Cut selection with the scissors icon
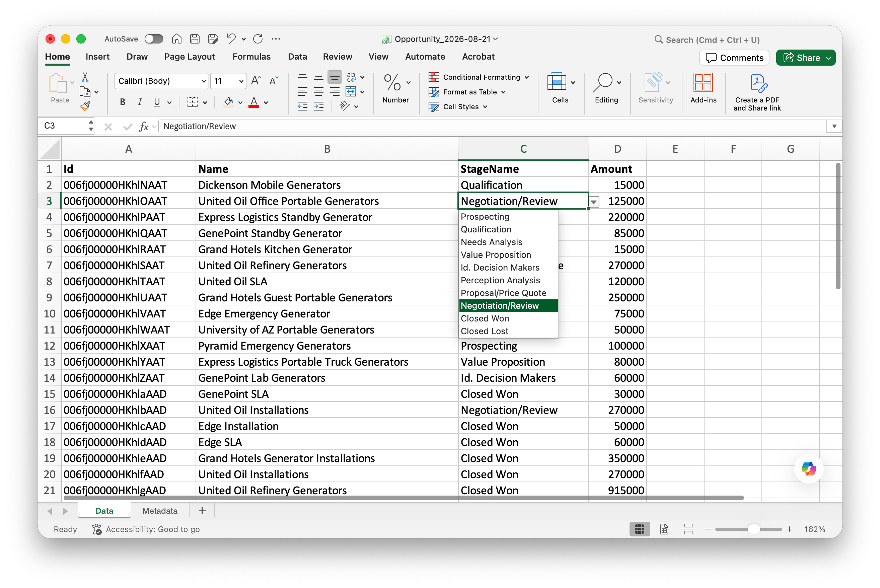The image size is (880, 588). coord(85,78)
